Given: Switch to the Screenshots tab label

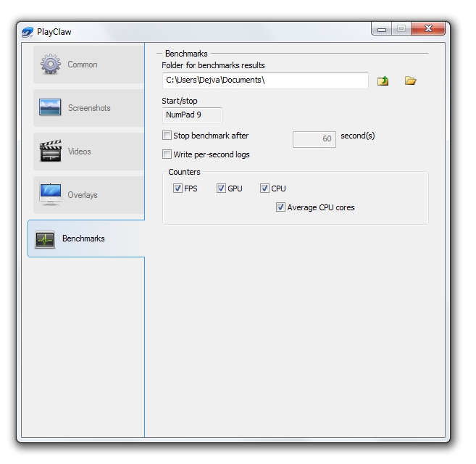Looking at the screenshot, I should [89, 108].
